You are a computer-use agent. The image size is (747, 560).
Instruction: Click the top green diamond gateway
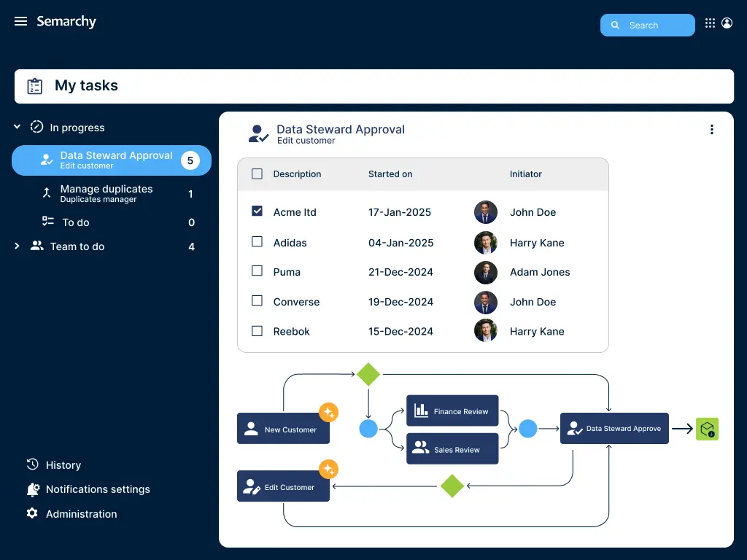pyautogui.click(x=368, y=374)
